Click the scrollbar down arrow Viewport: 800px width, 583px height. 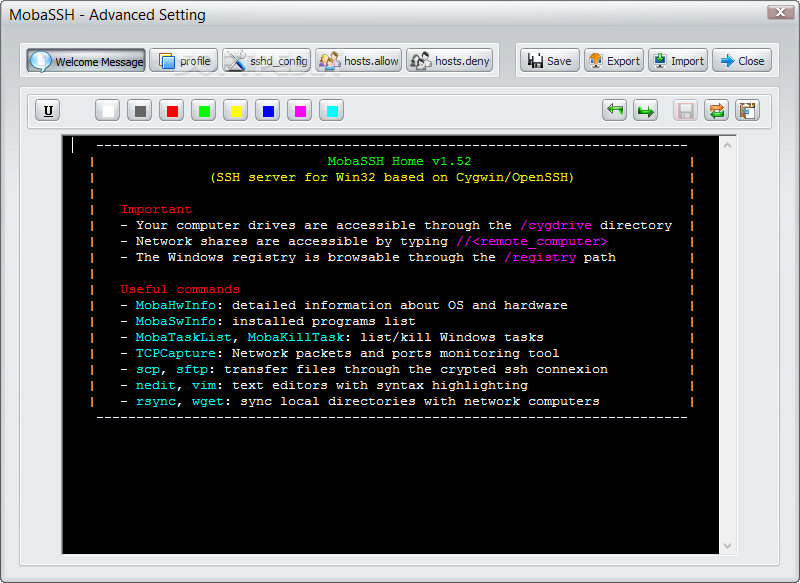coord(728,546)
